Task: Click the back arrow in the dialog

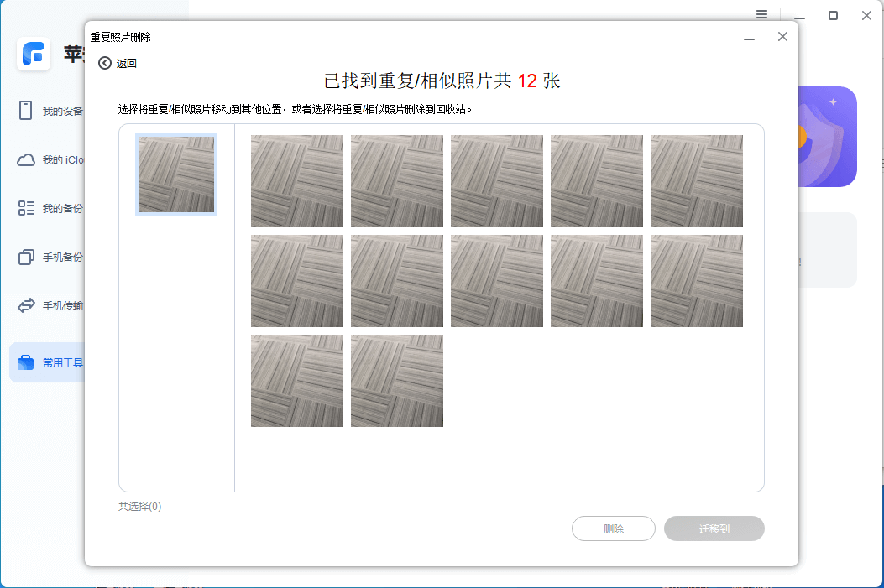Action: pyautogui.click(x=104, y=62)
